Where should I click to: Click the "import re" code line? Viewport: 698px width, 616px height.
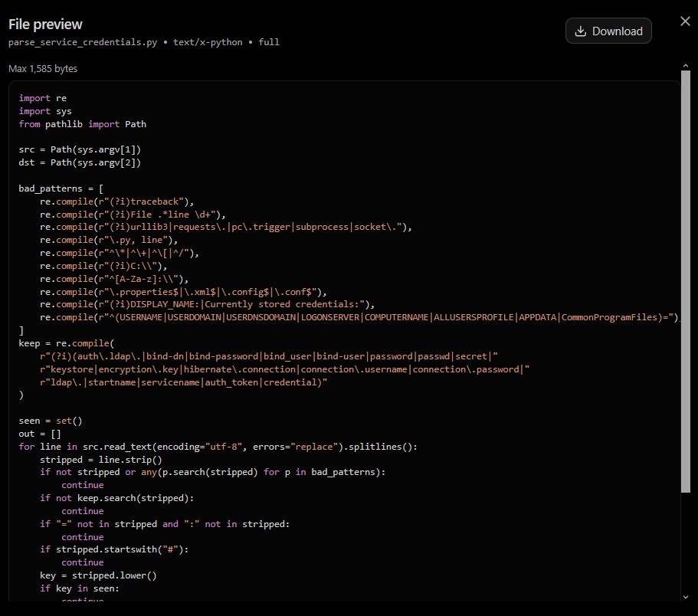coord(43,98)
